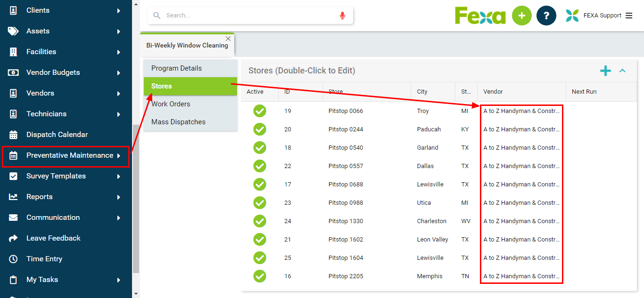Toggle active status for Pitstop 1602
The image size is (644, 298).
coord(260,240)
